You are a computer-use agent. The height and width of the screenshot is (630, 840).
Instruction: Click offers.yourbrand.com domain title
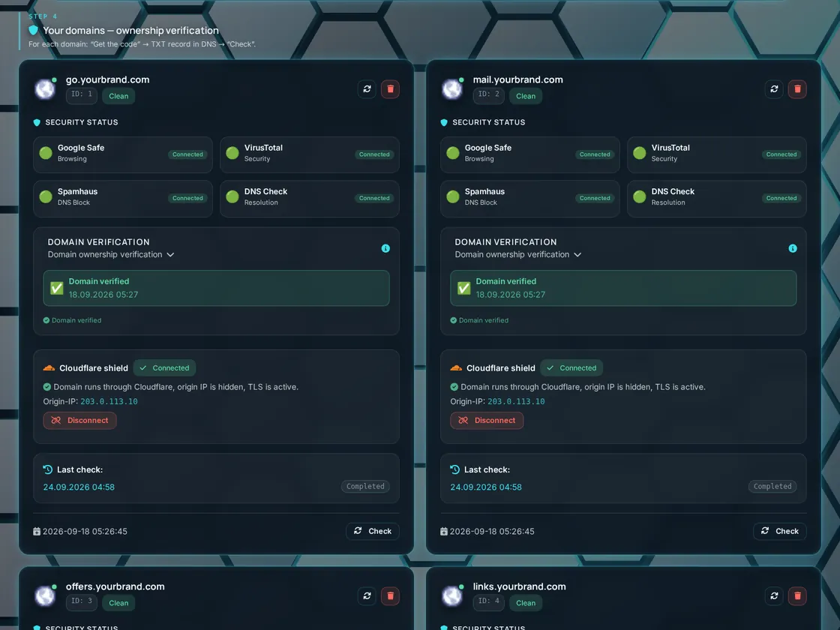115,586
